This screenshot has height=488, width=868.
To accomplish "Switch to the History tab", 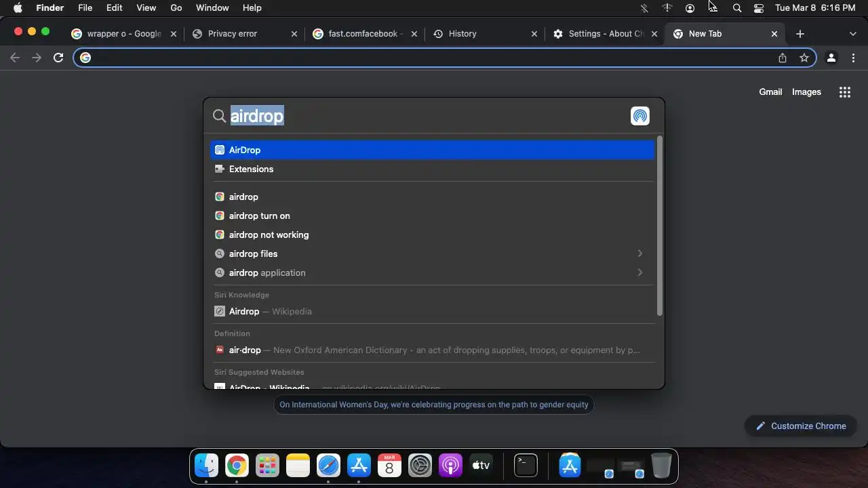I will pyautogui.click(x=484, y=34).
